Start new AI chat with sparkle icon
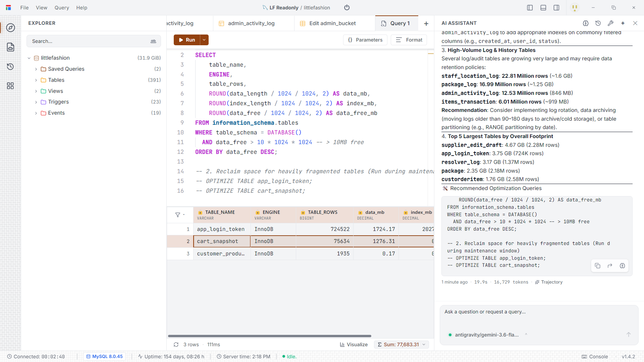The image size is (644, 362). (x=623, y=23)
